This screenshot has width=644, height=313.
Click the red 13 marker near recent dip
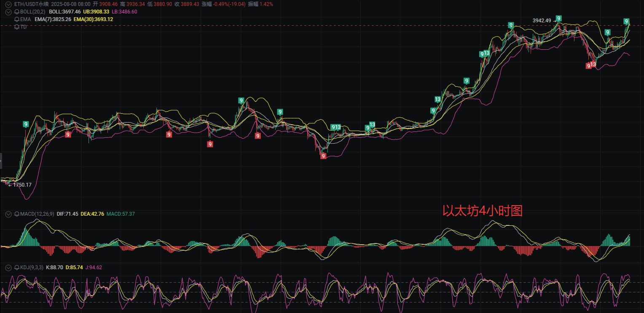point(593,64)
